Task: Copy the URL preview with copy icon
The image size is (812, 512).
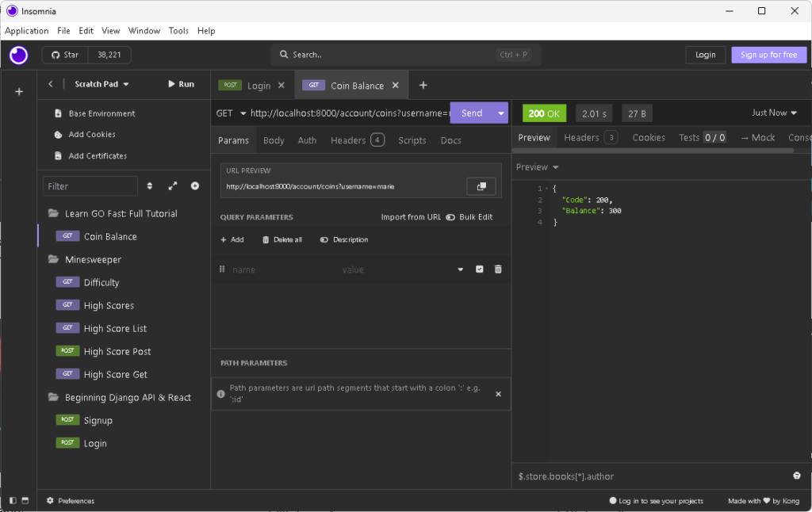Action: [481, 185]
